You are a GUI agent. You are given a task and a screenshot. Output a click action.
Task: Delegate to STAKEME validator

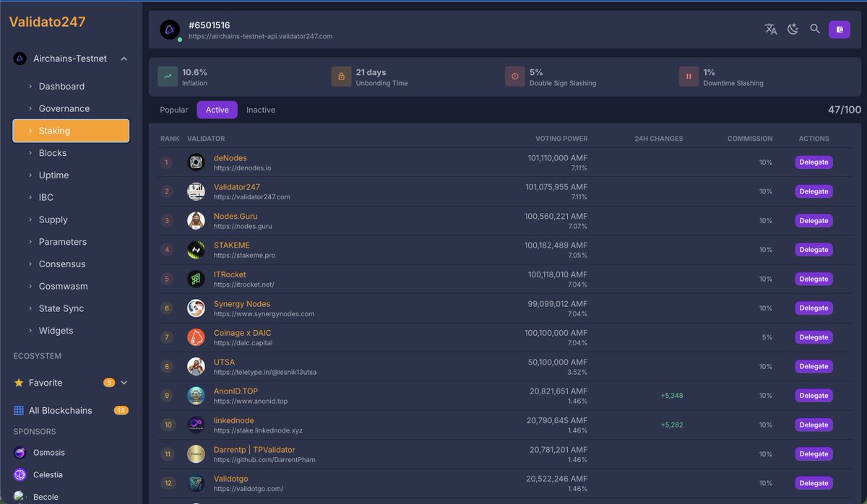pos(814,250)
